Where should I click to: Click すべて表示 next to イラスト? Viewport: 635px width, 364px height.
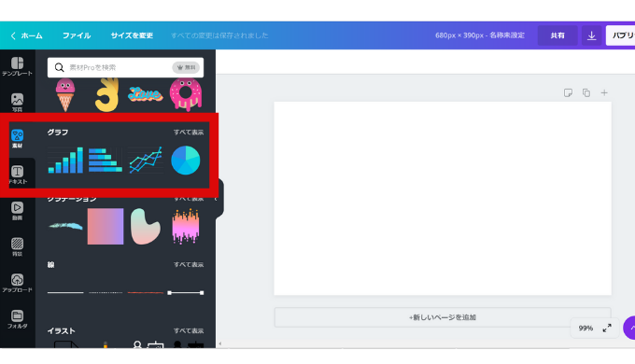point(189,330)
